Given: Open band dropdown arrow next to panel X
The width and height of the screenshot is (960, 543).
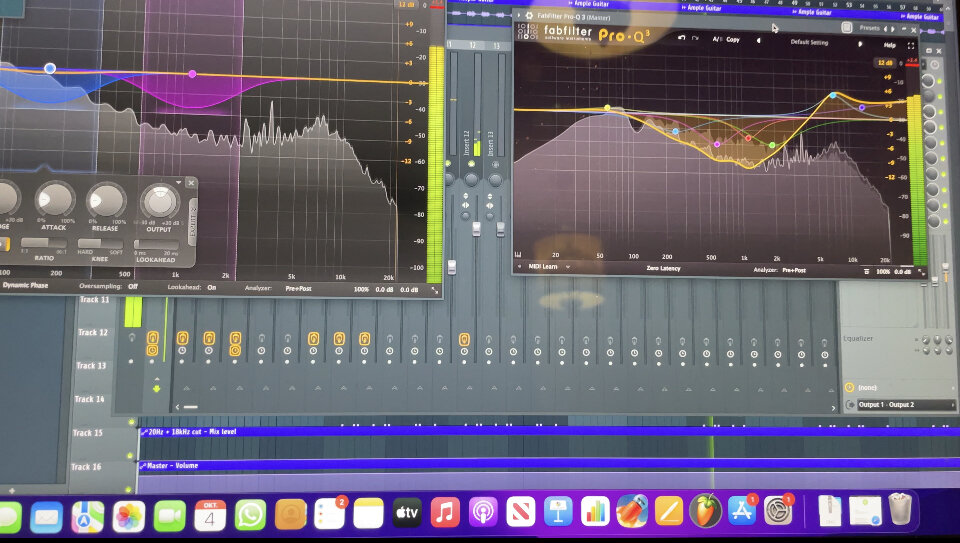Looking at the screenshot, I should click(x=179, y=182).
